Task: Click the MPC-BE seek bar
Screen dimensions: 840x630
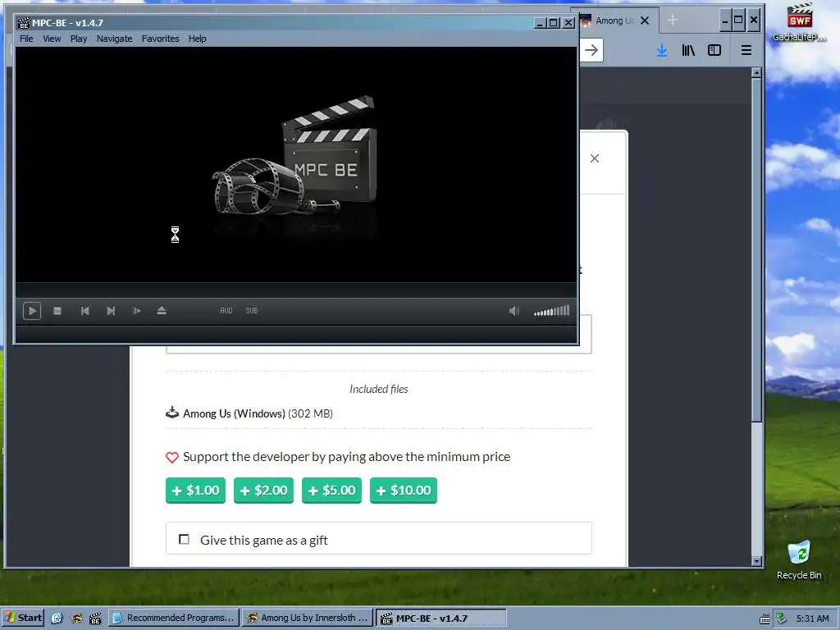Action: point(295,290)
